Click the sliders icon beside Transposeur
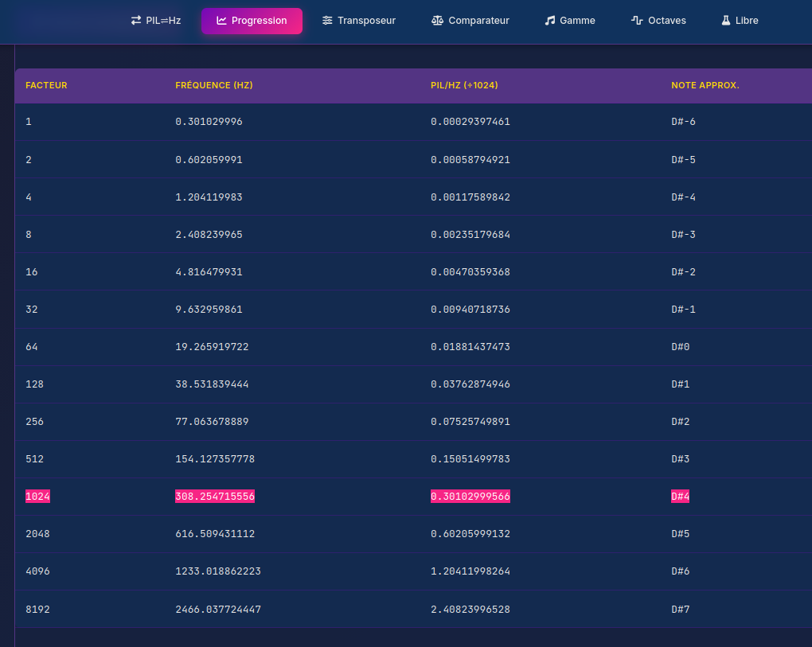 pos(327,21)
